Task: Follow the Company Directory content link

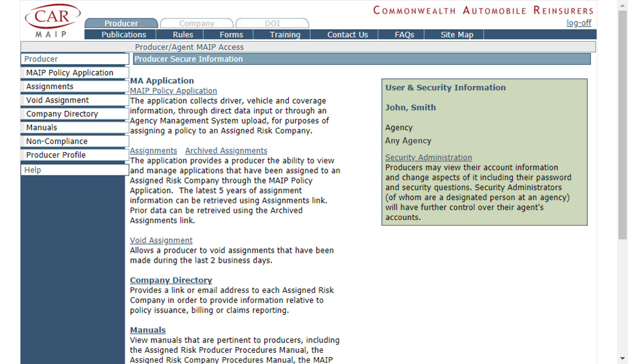Action: (x=171, y=281)
